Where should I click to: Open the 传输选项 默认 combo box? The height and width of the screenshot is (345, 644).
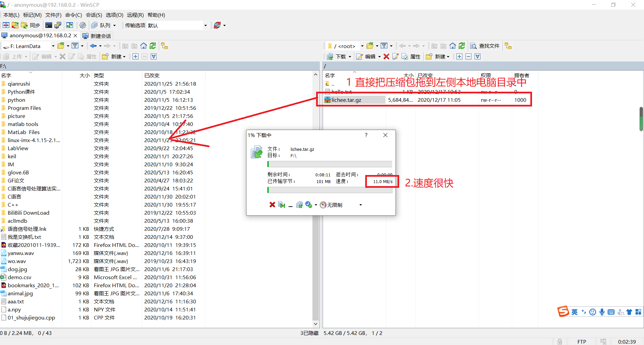click(177, 25)
